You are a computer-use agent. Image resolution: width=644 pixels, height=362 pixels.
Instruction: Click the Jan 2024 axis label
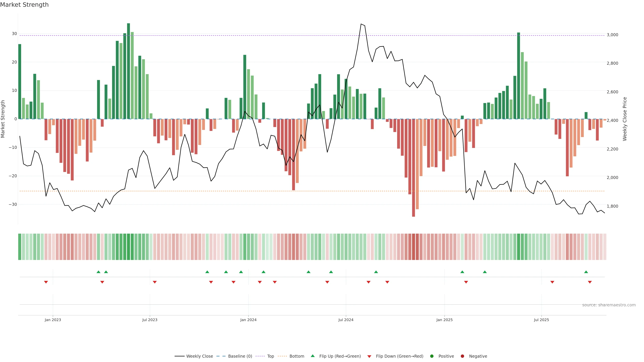248,320
